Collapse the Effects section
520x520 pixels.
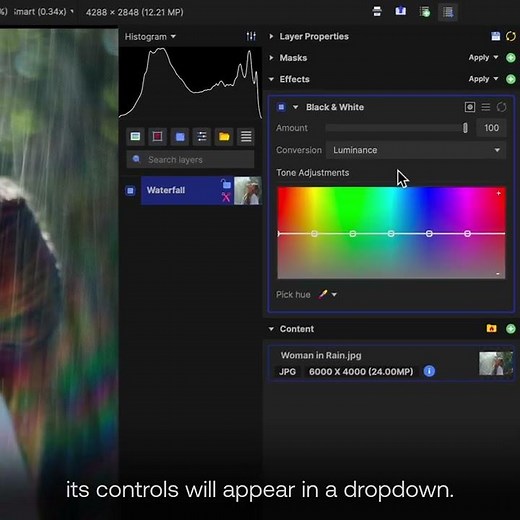click(x=271, y=79)
